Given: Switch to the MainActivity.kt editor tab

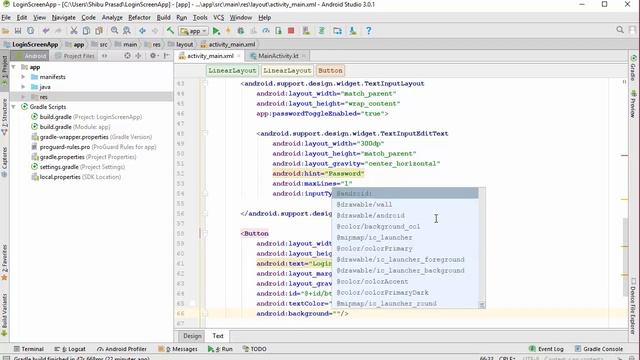Looking at the screenshot, I should tap(278, 56).
